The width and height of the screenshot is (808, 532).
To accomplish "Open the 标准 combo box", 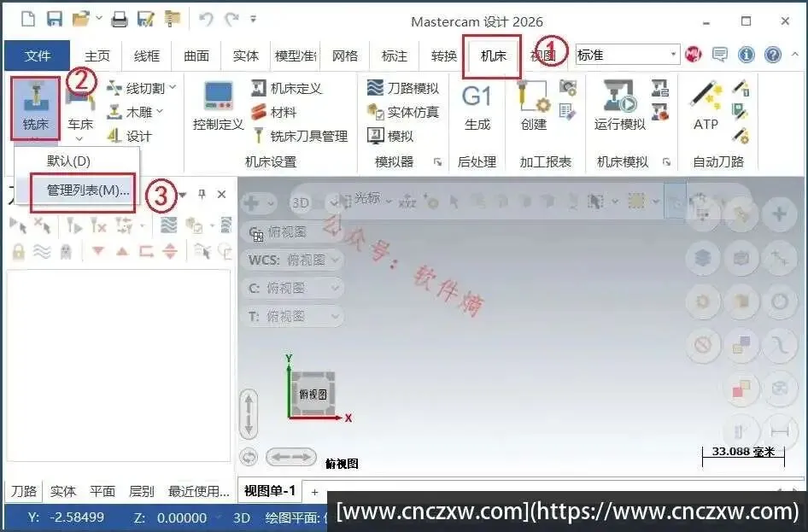I will coord(627,55).
